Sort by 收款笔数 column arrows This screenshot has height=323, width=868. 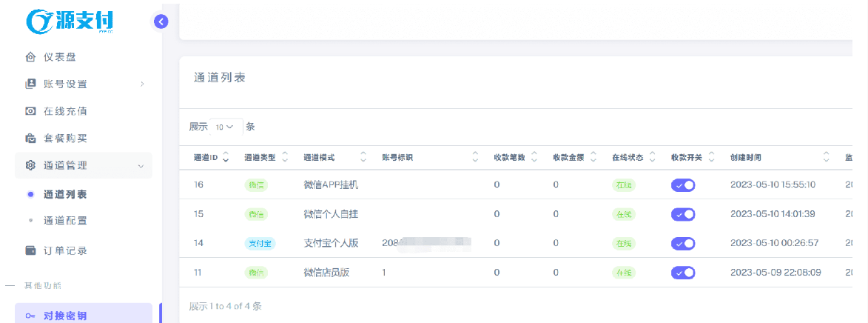point(534,157)
